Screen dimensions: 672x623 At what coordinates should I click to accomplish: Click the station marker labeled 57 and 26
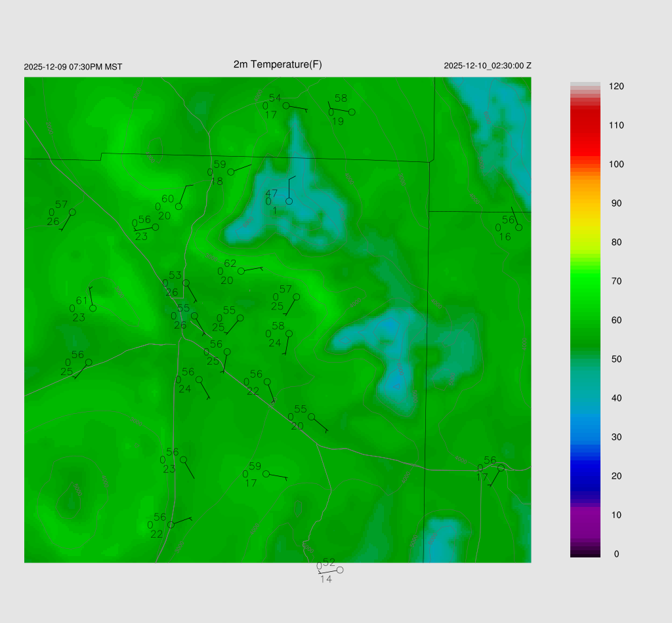pos(72,212)
